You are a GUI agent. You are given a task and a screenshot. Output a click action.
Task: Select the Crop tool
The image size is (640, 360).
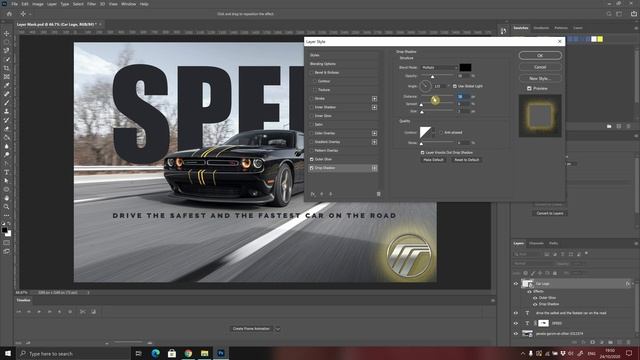coord(7,68)
